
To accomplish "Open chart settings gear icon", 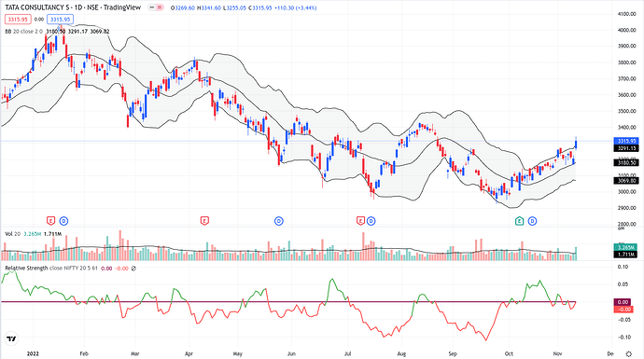I will 629,353.
